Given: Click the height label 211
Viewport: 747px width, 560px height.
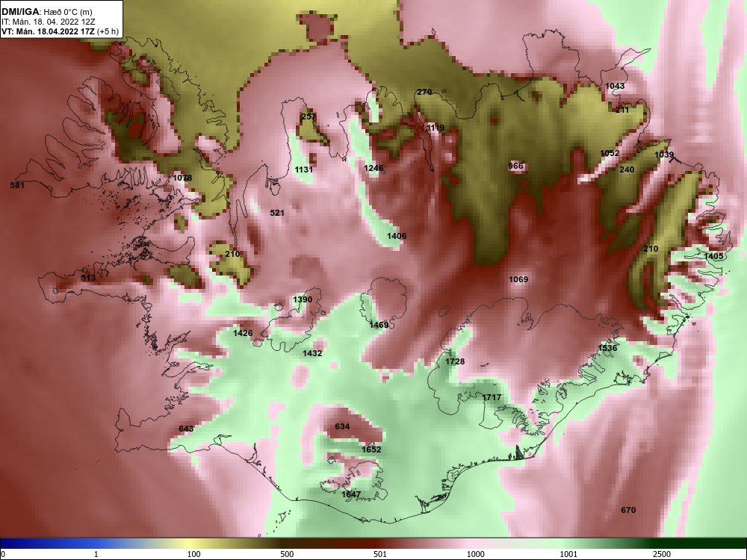Looking at the screenshot, I should [622, 110].
